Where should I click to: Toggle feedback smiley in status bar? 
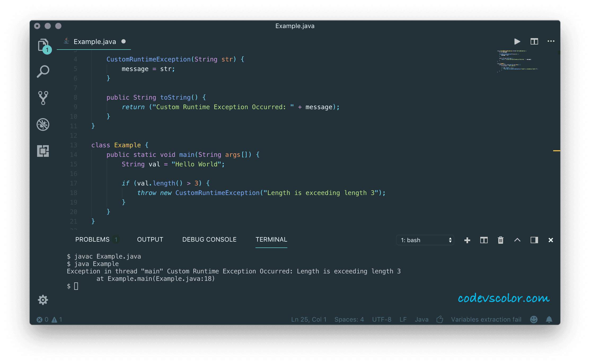point(534,319)
